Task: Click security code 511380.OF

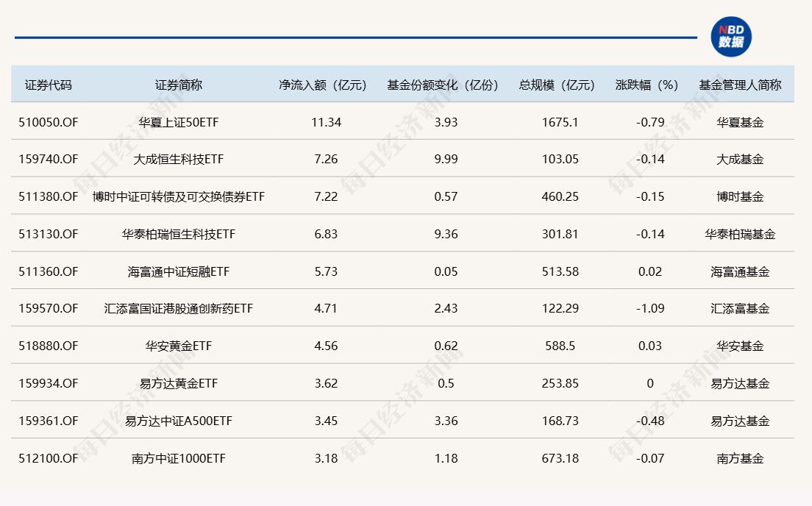Action: (x=48, y=197)
